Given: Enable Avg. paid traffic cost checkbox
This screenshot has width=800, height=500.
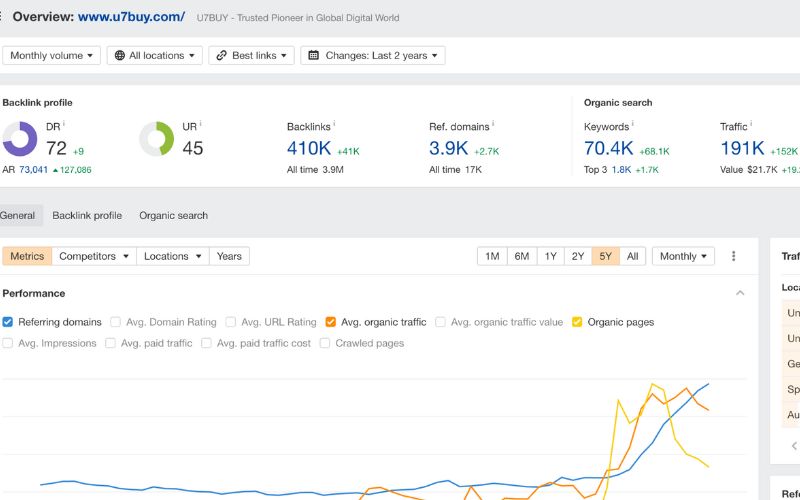Looking at the screenshot, I should coord(206,343).
